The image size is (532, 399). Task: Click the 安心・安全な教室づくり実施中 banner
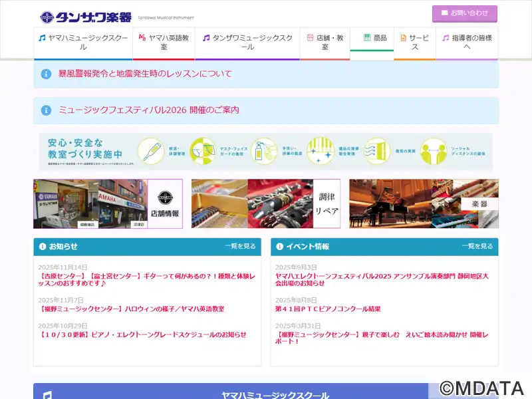tap(266, 151)
